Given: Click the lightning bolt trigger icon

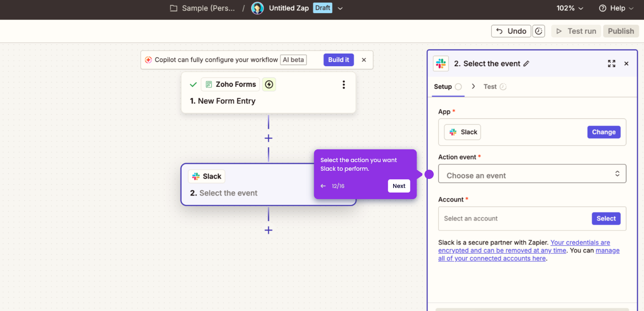Looking at the screenshot, I should point(269,84).
